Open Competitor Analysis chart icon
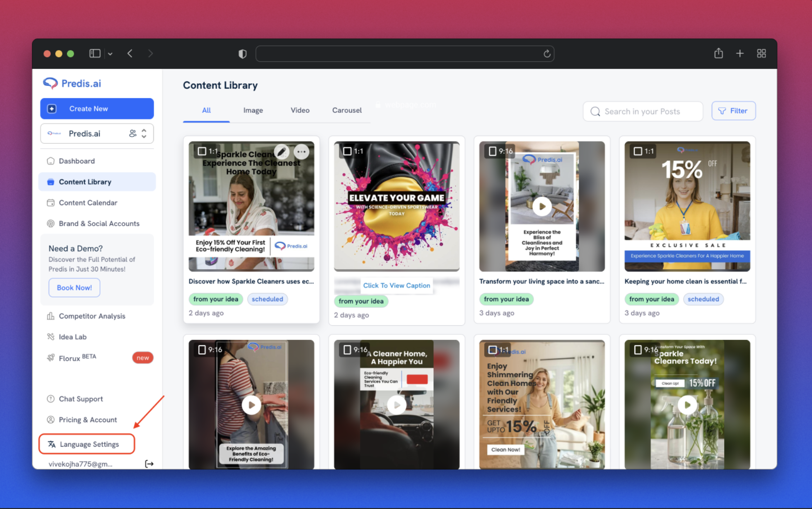Image resolution: width=812 pixels, height=509 pixels. click(51, 316)
